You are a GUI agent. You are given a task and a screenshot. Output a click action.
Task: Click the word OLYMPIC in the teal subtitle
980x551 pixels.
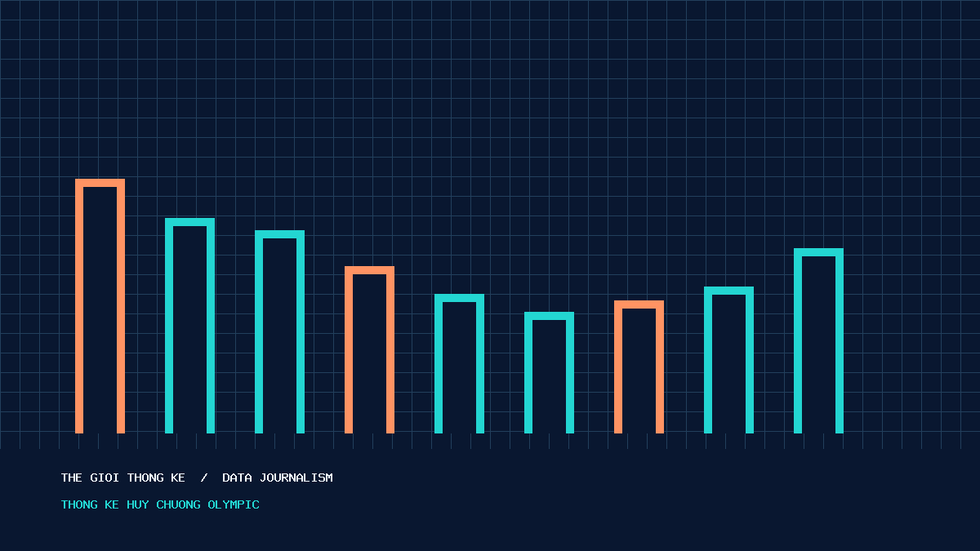(234, 504)
